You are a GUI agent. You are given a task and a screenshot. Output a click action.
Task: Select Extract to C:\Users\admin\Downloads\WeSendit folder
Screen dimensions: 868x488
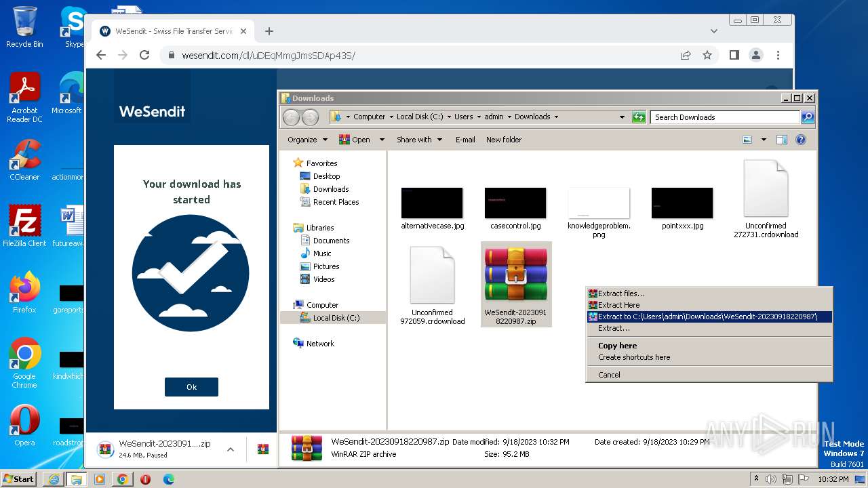tap(709, 317)
